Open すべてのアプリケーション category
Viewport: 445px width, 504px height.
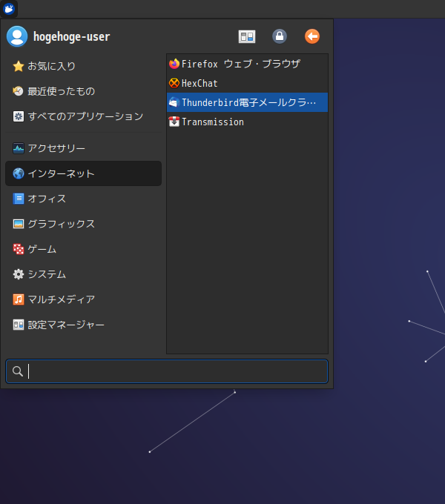(x=83, y=116)
